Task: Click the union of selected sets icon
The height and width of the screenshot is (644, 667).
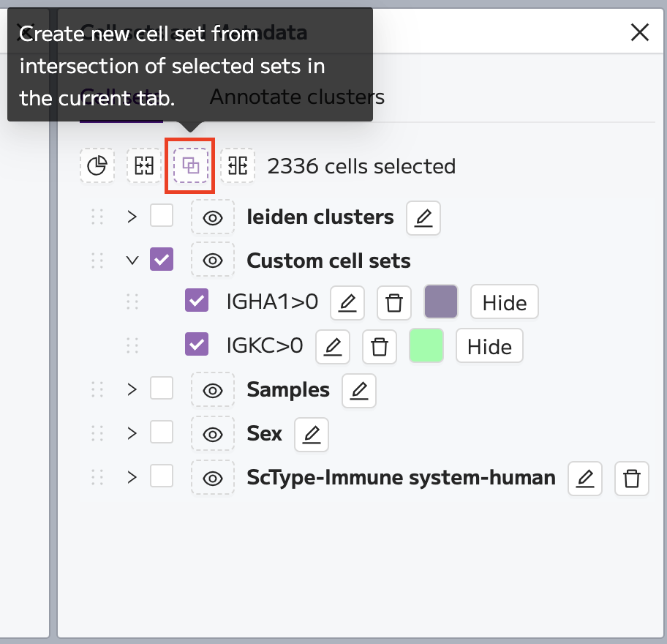Action: click(x=144, y=165)
